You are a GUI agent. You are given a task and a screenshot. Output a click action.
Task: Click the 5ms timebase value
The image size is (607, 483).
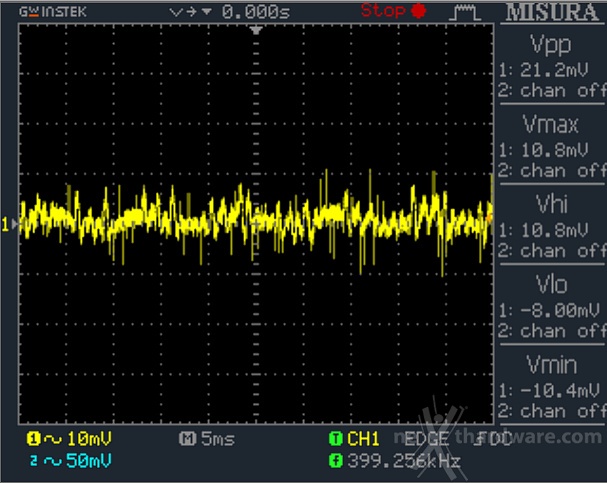pyautogui.click(x=218, y=439)
